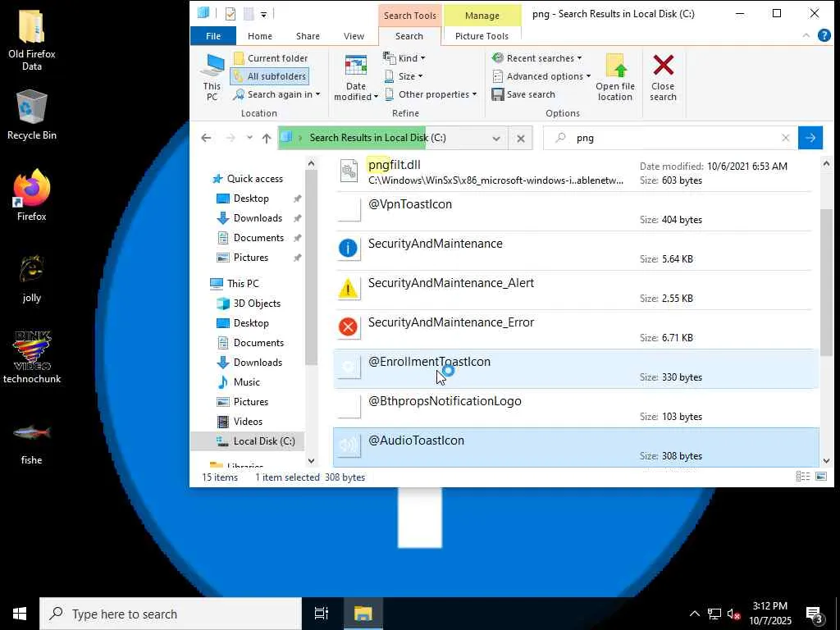840x630 pixels.
Task: Stop loading with the address bar X
Action: pyautogui.click(x=521, y=138)
